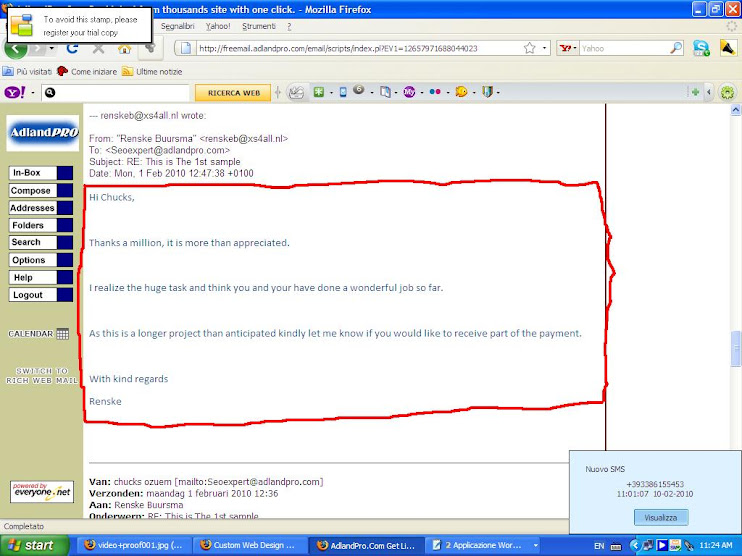The height and width of the screenshot is (556, 742).
Task: Click the search magnifier in Yahoo search box
Action: point(676,48)
